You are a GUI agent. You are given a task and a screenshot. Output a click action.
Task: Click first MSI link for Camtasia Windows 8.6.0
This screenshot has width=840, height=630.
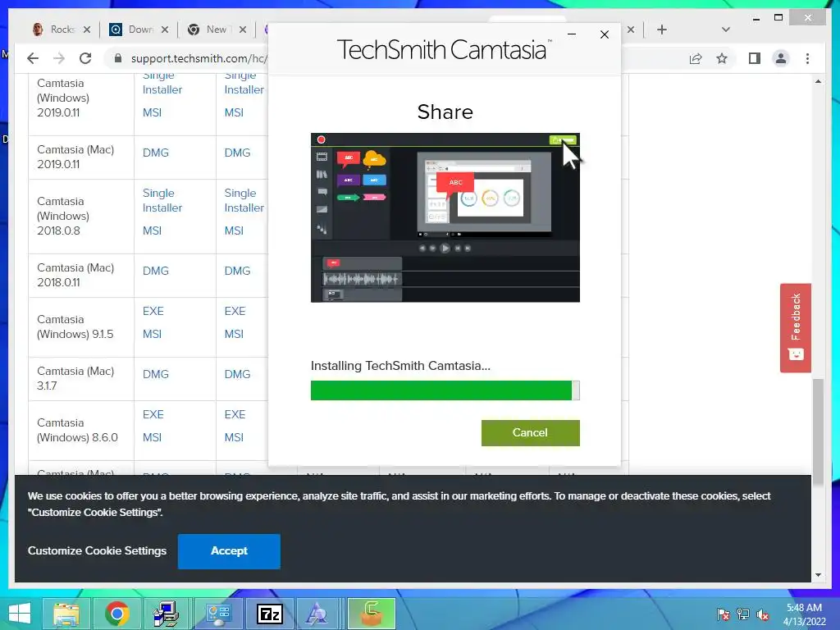click(152, 437)
